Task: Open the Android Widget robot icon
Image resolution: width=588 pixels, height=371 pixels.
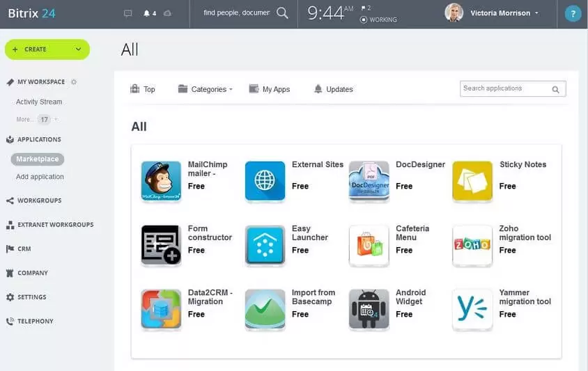Action: 369,309
